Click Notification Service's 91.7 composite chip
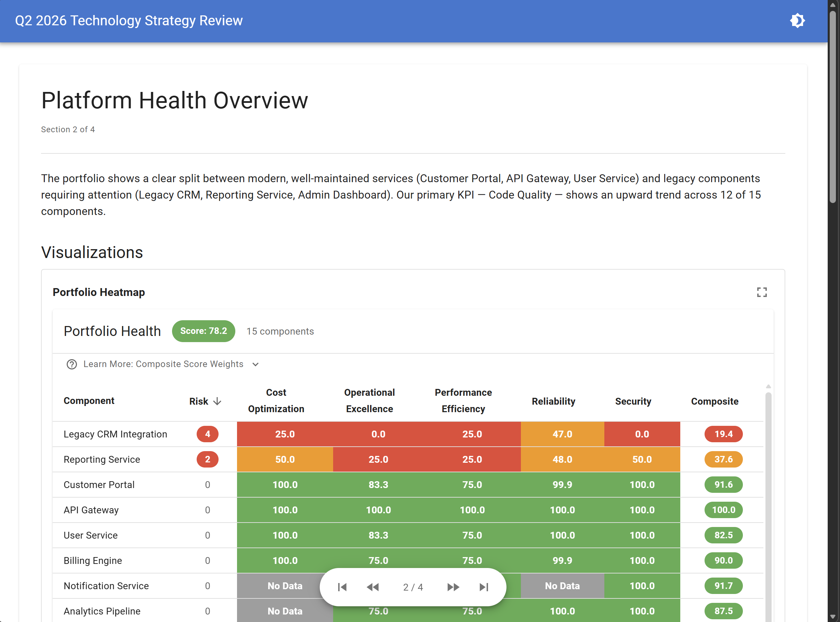 point(724,586)
